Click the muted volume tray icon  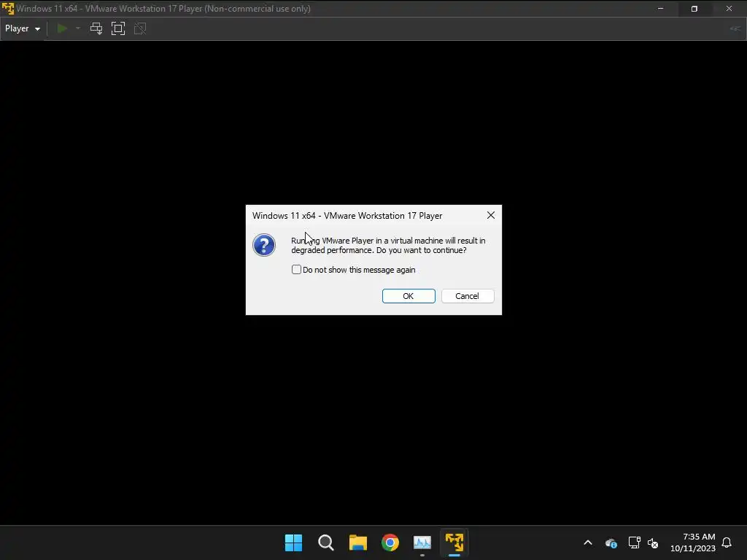[x=653, y=542]
